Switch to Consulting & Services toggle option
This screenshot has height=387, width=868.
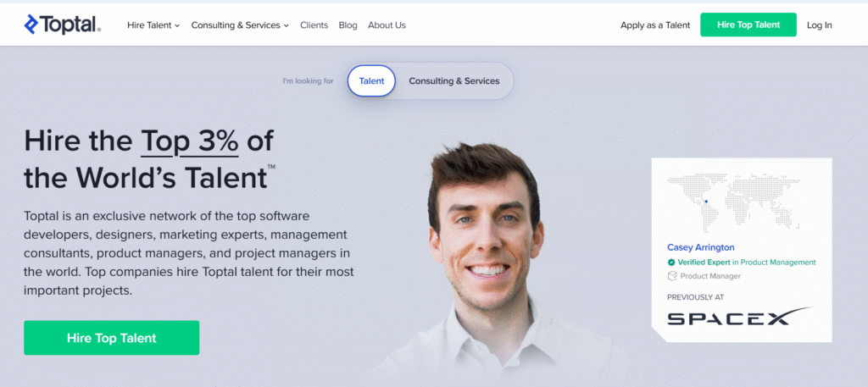pos(454,80)
